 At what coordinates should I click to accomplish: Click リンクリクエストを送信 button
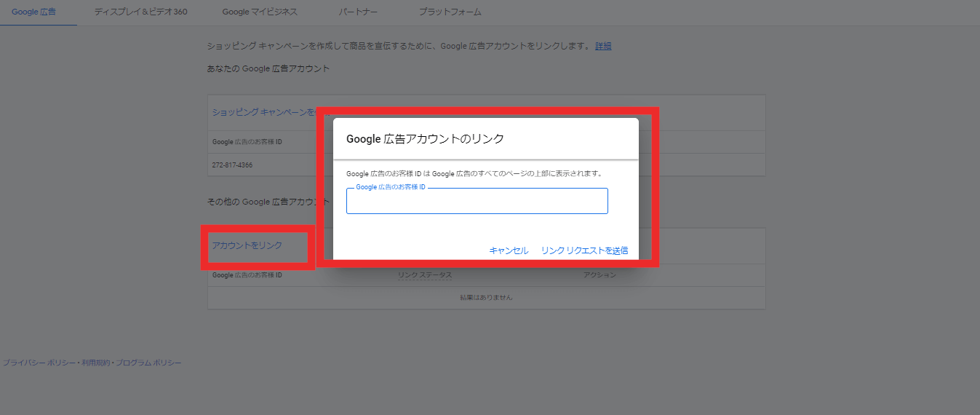point(584,250)
